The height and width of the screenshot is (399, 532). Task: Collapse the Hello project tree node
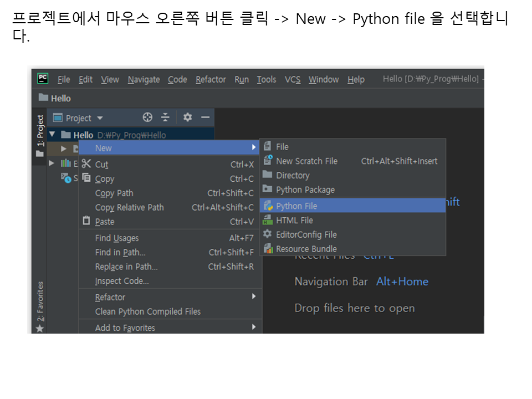53,135
